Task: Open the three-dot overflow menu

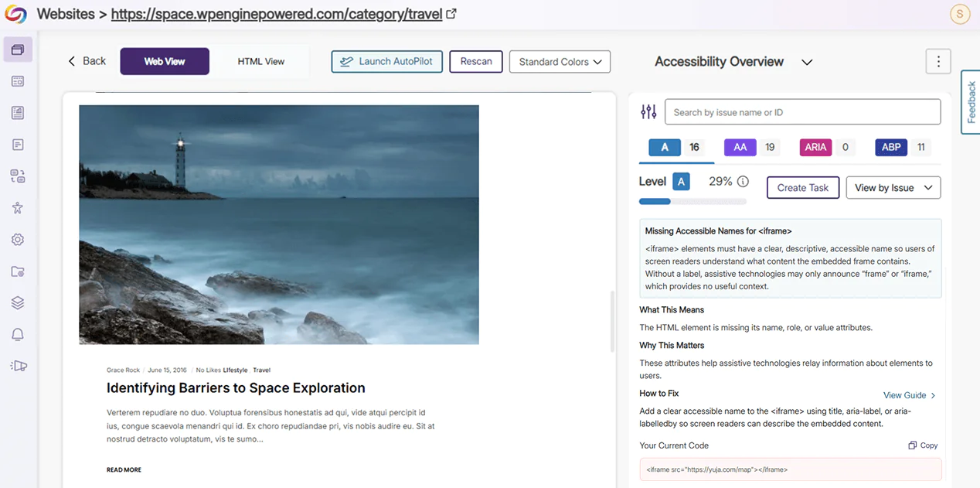Action: (938, 61)
